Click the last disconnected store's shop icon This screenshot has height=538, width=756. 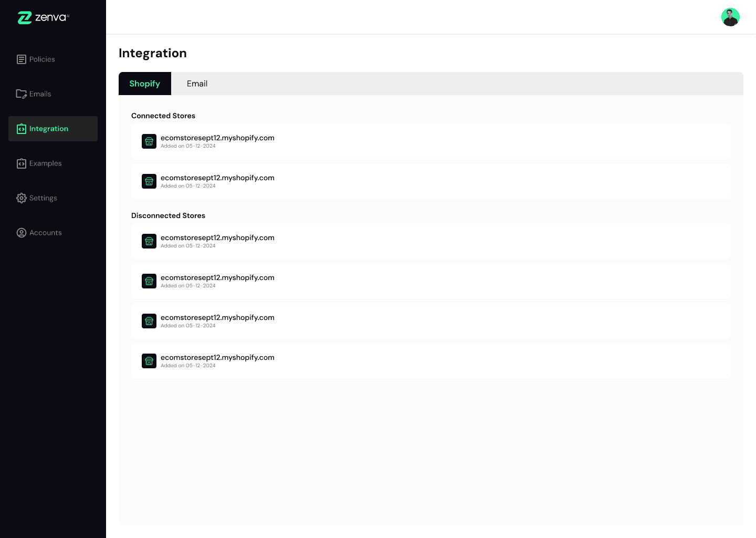149,361
